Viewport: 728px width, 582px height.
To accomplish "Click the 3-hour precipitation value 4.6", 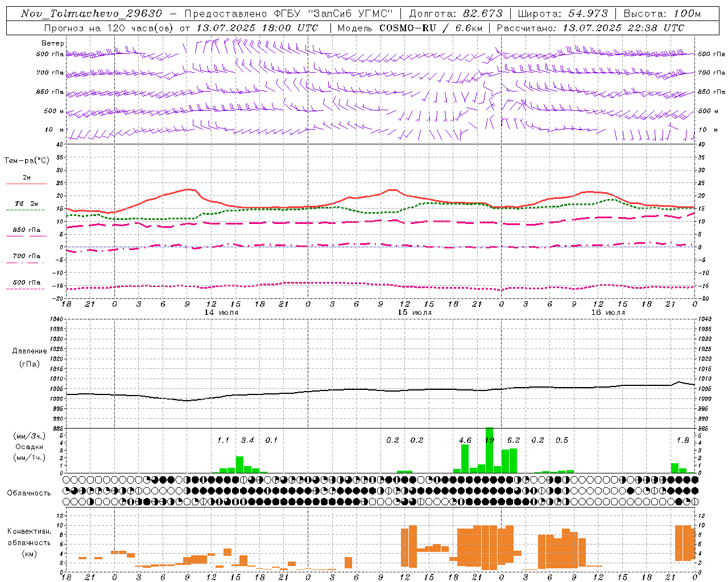I will pyautogui.click(x=465, y=440).
